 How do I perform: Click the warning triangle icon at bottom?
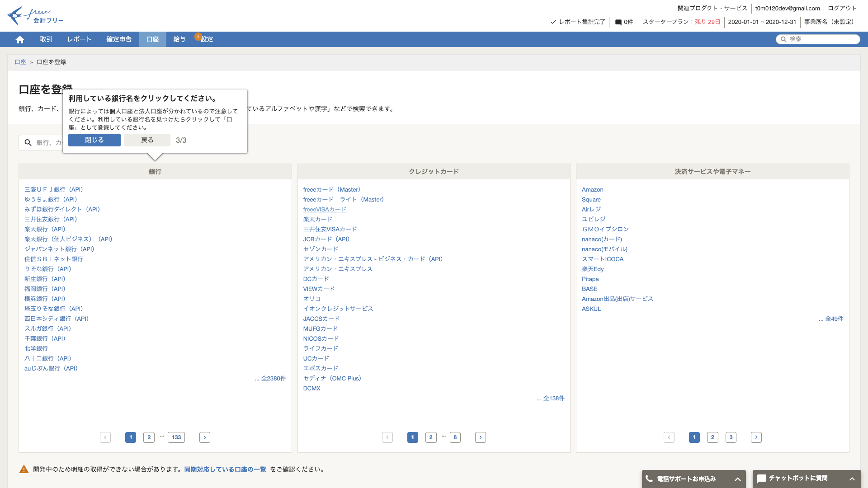click(x=24, y=469)
